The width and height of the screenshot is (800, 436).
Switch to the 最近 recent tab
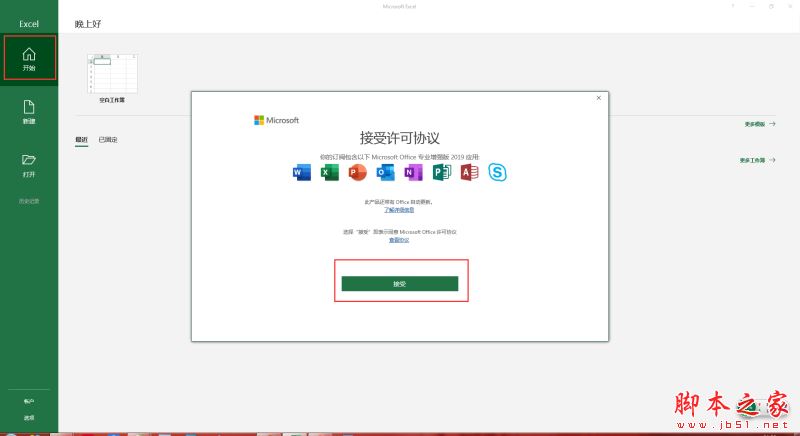coord(82,140)
